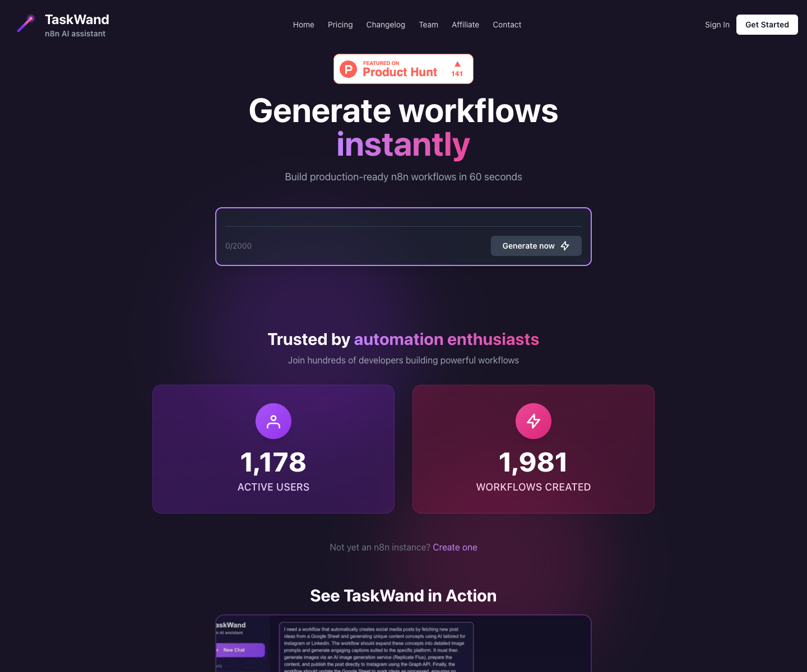Click the upvote triangle showing 141
Viewport: 807px width, 672px height.
(x=457, y=64)
